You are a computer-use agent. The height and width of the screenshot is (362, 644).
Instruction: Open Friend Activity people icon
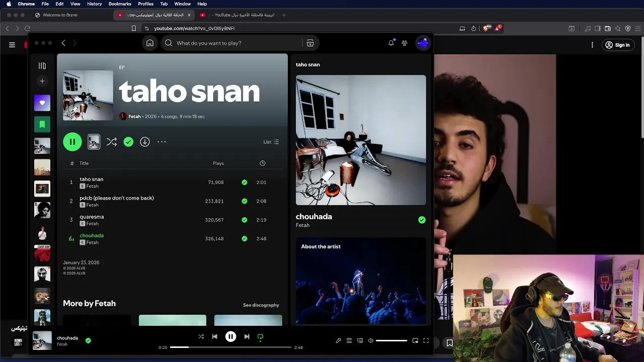(x=405, y=43)
